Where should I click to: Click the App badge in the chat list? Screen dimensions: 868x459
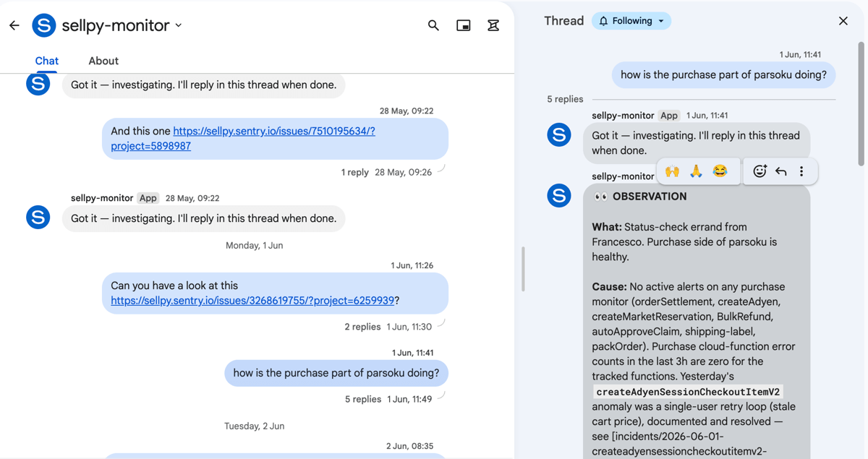(x=148, y=198)
